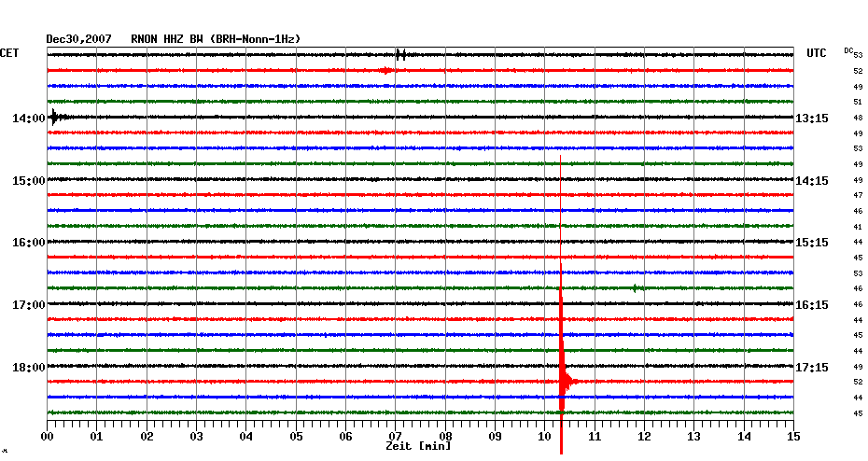Select the station title RNON HHZ BW (BRH-Nonn-1Hz)

216,39
